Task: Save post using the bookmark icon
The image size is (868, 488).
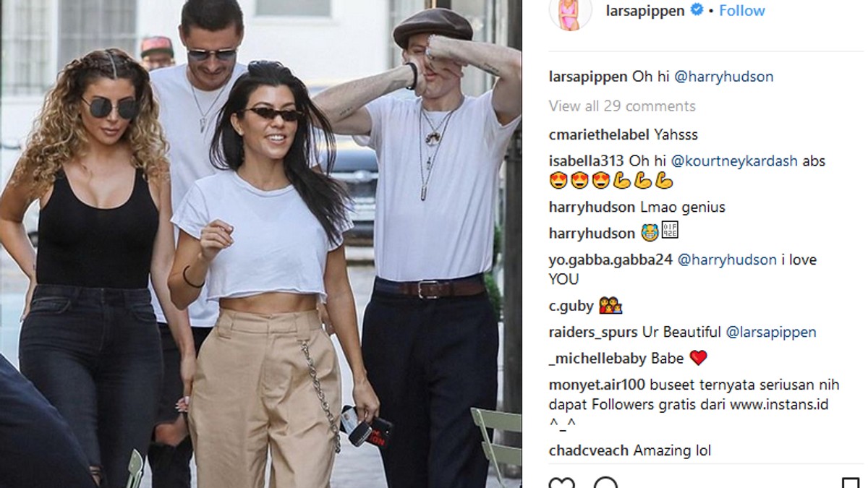Action: coord(851,483)
